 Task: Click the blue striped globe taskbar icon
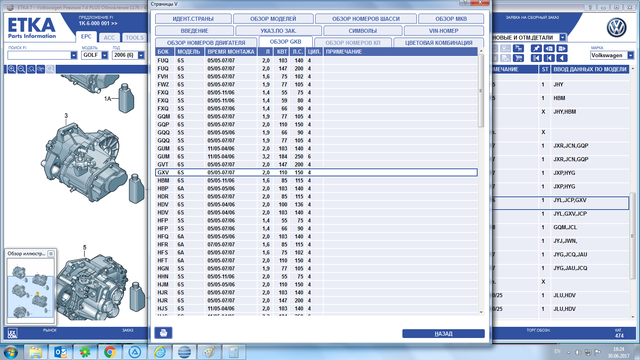pos(184,352)
